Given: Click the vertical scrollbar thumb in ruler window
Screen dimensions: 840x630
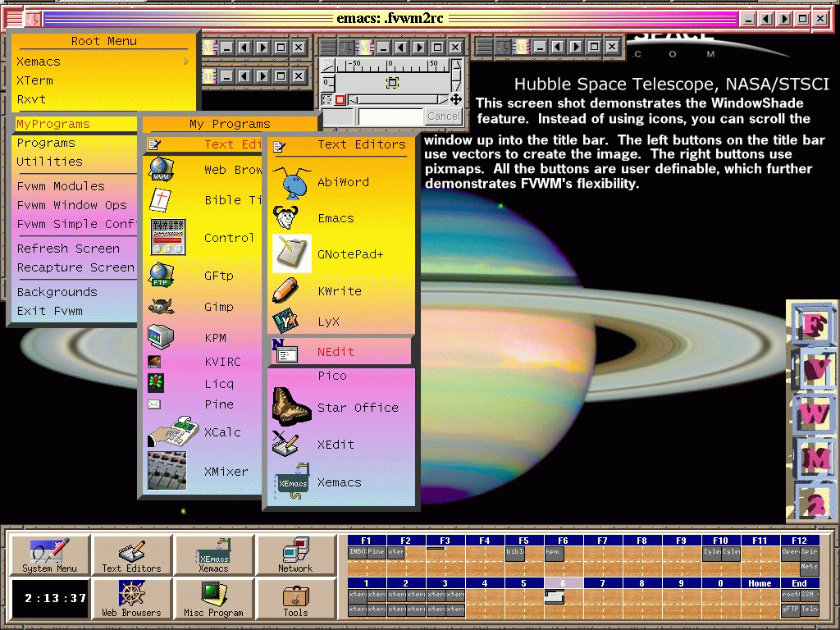Looking at the screenshot, I should [x=456, y=75].
